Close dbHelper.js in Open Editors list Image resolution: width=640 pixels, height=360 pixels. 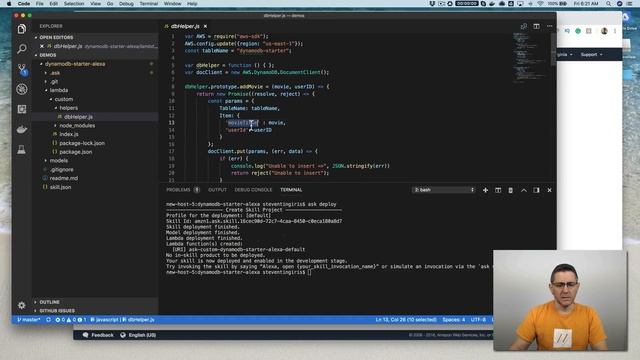click(x=42, y=46)
